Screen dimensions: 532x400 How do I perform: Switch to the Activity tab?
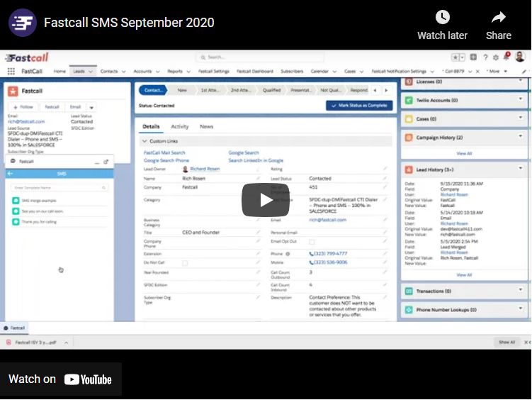click(179, 126)
